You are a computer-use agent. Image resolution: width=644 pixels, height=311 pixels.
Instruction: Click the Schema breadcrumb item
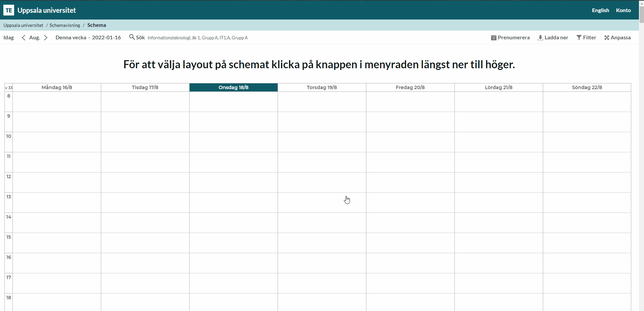click(x=96, y=25)
